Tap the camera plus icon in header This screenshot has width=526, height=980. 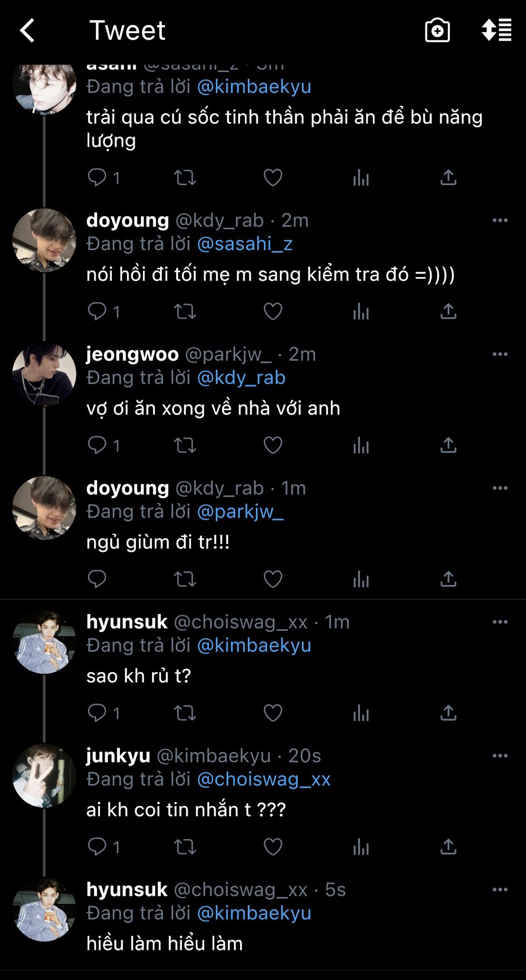[x=437, y=31]
